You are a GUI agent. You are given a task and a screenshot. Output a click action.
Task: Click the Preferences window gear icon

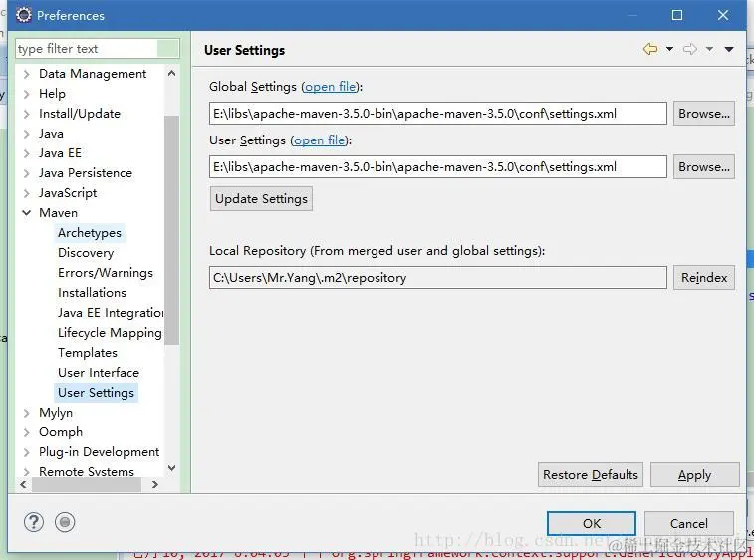[24, 15]
